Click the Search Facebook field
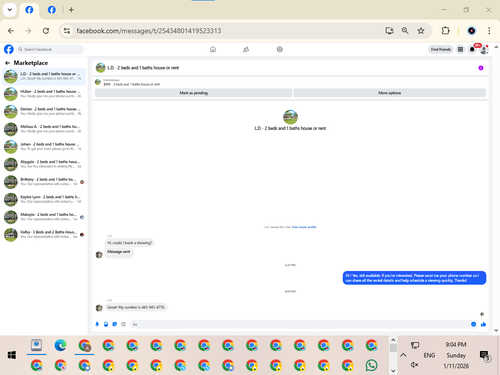This screenshot has height=375, width=500. coord(50,49)
